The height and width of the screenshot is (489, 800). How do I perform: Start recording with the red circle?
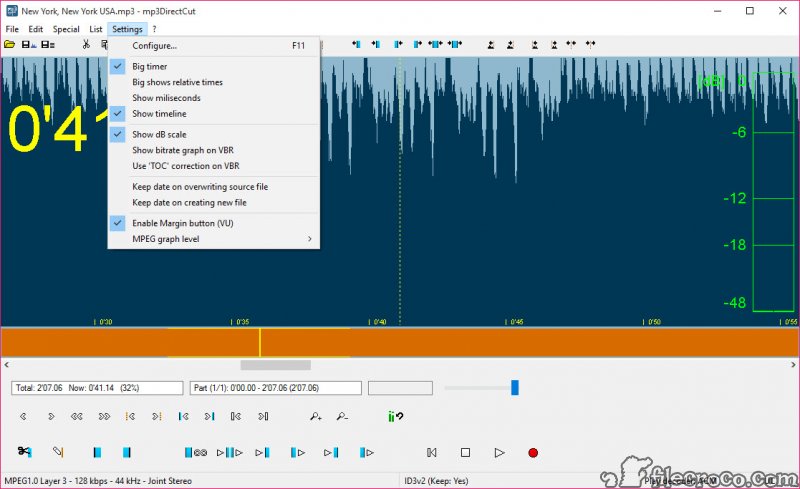pyautogui.click(x=533, y=453)
